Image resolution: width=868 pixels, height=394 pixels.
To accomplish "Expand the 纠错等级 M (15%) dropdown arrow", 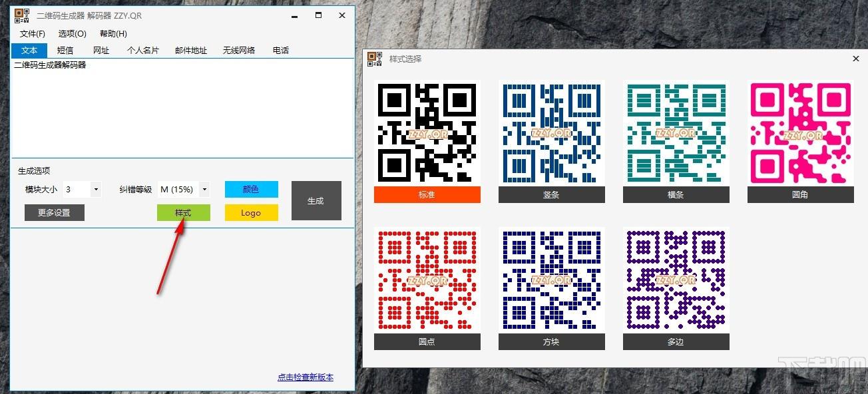I will click(204, 190).
